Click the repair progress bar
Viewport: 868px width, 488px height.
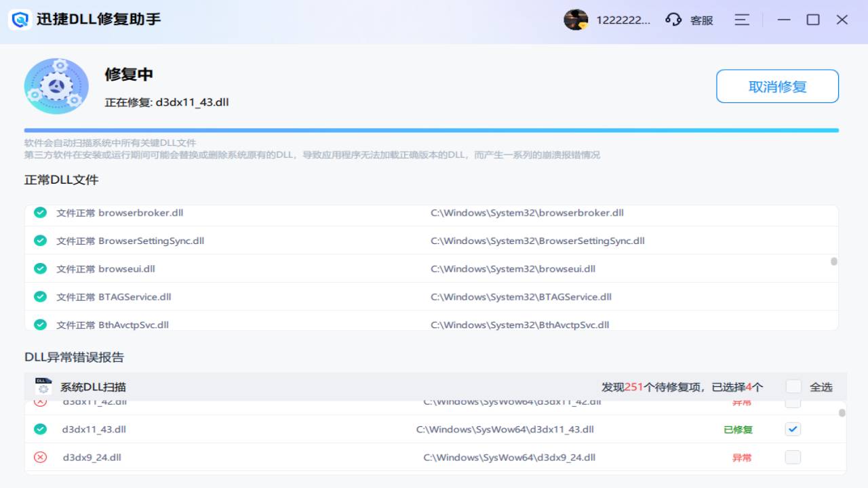[431, 130]
